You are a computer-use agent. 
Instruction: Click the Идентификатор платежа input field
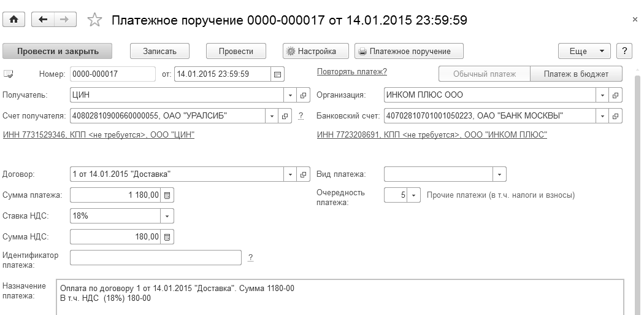[156, 257]
